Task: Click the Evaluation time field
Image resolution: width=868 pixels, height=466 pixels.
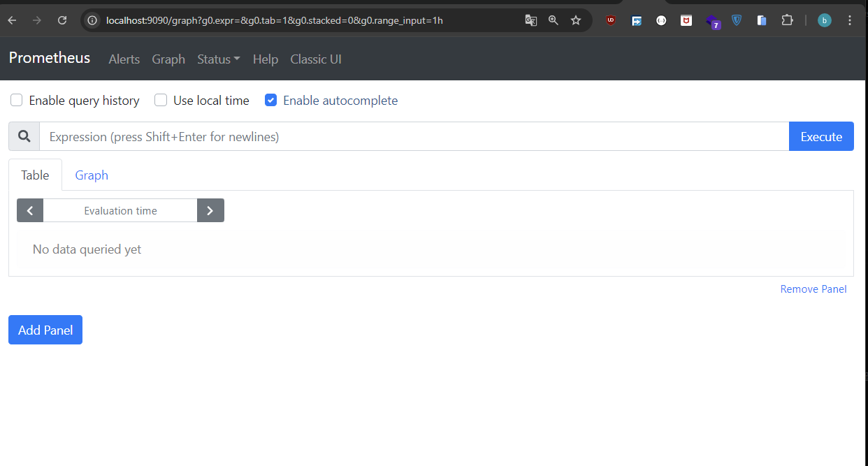Action: click(120, 210)
